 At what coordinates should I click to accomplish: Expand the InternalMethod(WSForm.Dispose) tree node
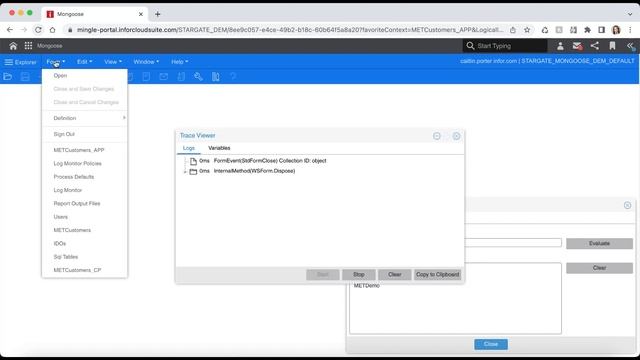(x=185, y=171)
